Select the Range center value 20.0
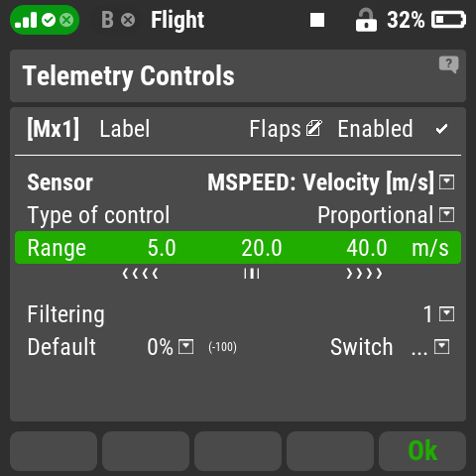 pos(261,248)
